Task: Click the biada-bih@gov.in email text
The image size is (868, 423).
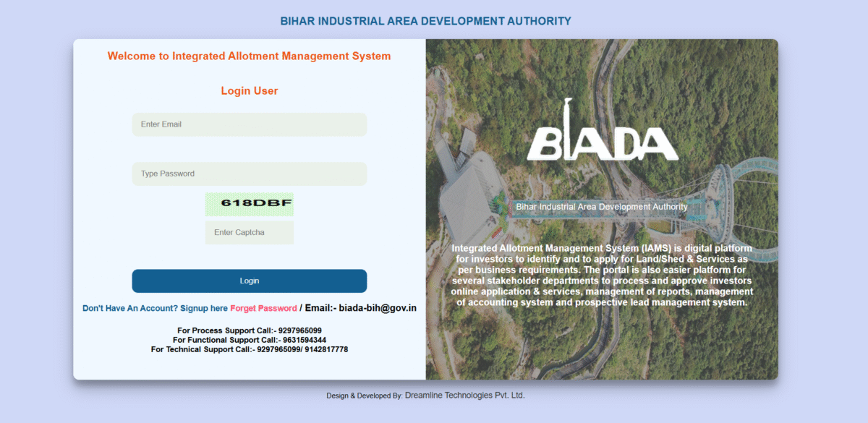Action: click(378, 308)
